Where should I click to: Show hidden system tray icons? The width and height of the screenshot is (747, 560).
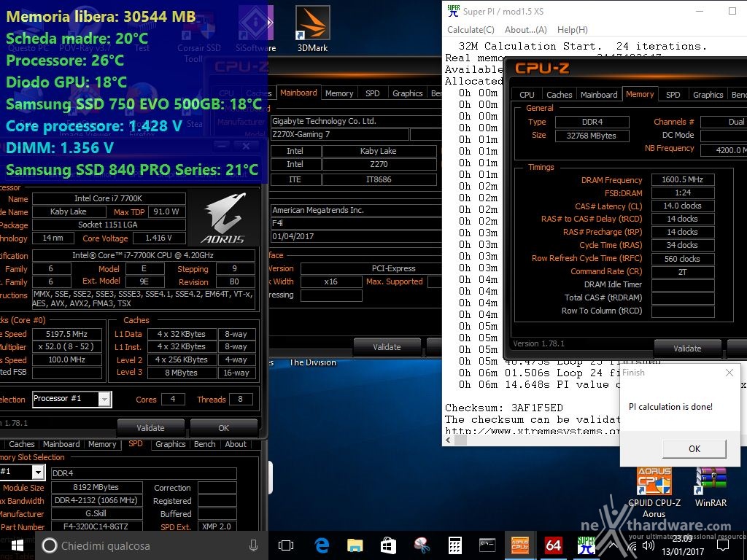tap(613, 545)
